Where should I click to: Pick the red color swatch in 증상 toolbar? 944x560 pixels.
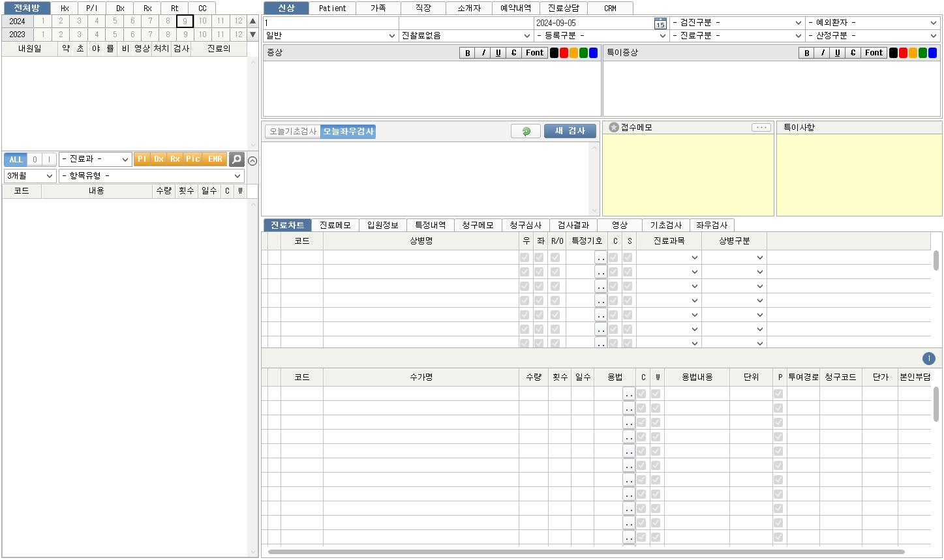(564, 53)
